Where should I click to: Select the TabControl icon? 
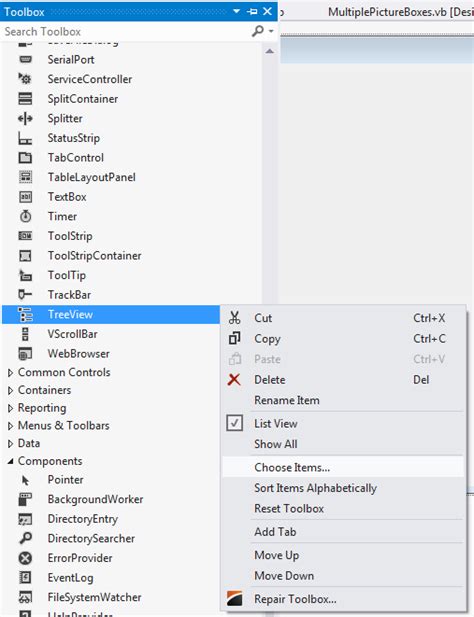[x=25, y=158]
